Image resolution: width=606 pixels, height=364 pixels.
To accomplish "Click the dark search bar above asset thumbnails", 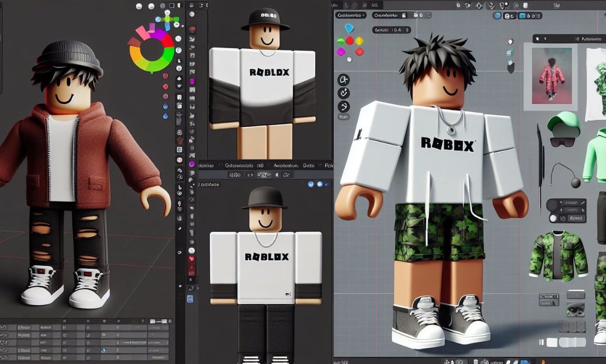I will [x=569, y=38].
